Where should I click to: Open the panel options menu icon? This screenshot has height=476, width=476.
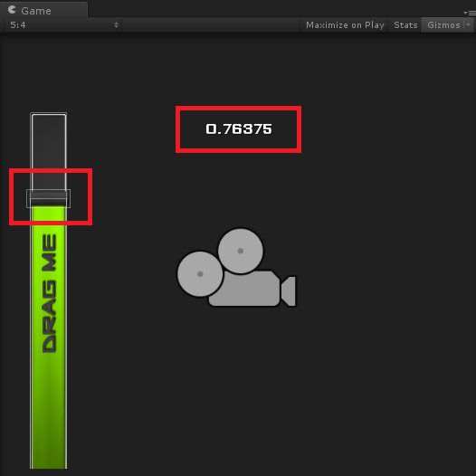(470, 13)
